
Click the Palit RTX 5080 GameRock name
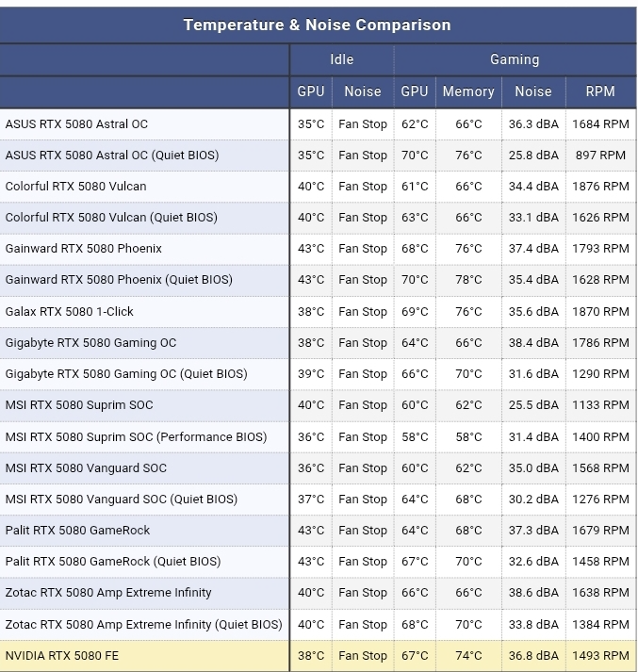tap(77, 530)
